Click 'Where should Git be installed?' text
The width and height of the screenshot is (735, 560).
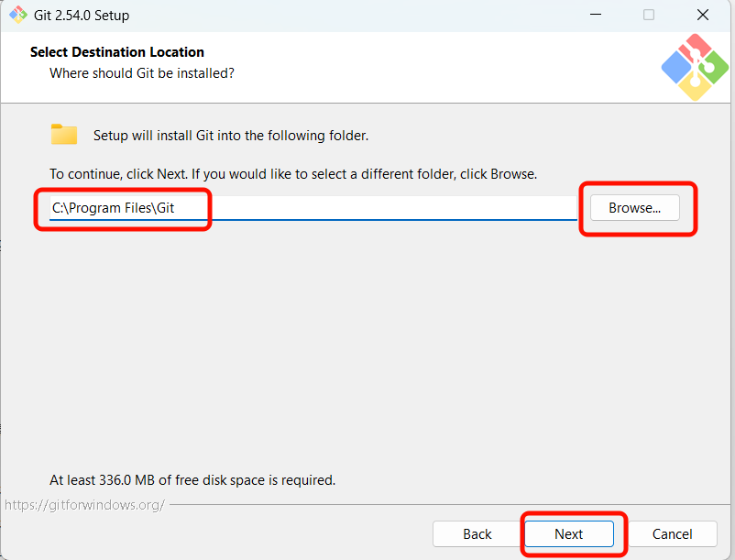(142, 73)
